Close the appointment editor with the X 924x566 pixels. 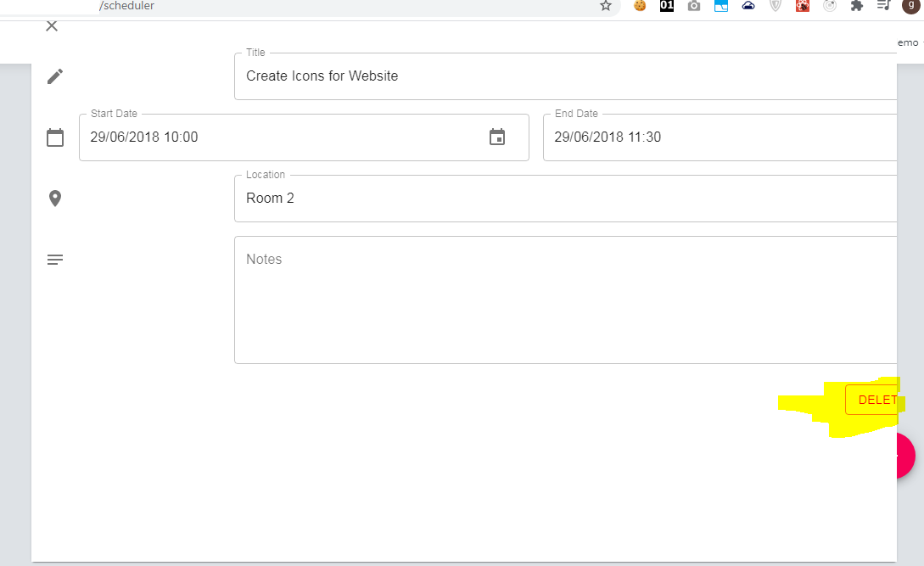51,25
